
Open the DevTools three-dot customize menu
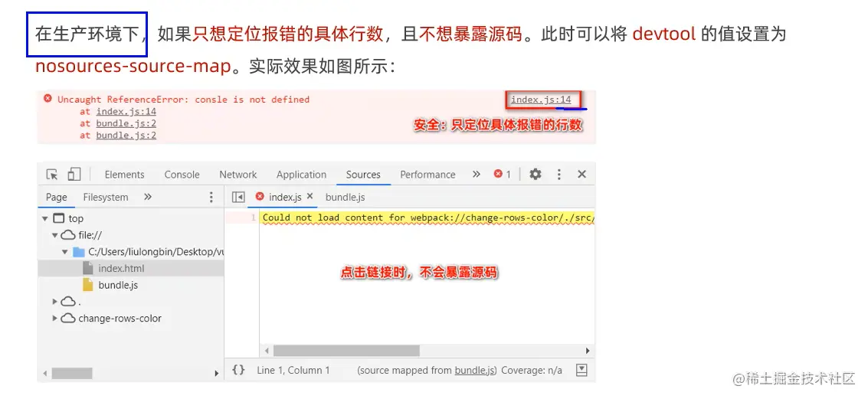[559, 175]
